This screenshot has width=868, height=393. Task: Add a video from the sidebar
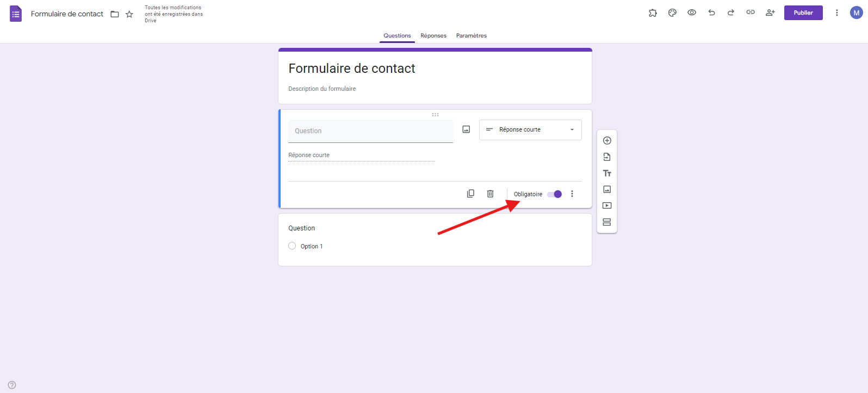click(607, 206)
